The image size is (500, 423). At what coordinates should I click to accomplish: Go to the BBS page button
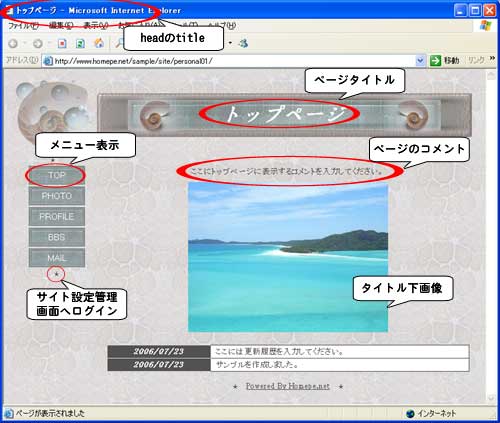coord(57,237)
